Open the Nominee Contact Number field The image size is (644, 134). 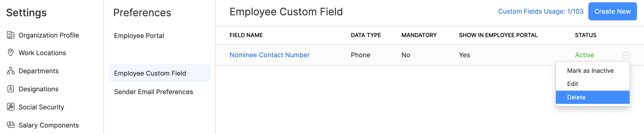pos(269,55)
